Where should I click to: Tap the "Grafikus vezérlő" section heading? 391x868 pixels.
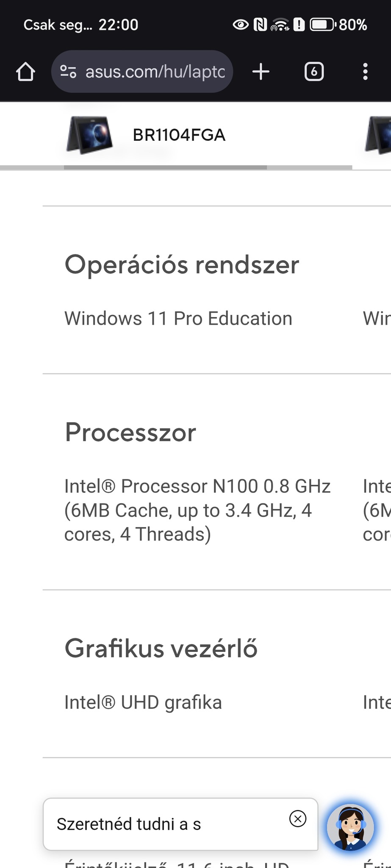tap(161, 648)
